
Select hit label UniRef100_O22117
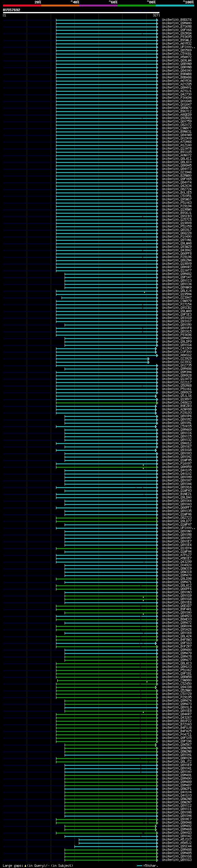tap(177, 382)
